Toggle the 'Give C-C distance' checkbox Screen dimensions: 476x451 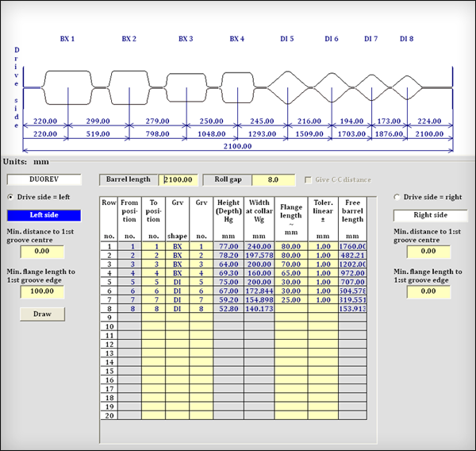pyautogui.click(x=308, y=180)
